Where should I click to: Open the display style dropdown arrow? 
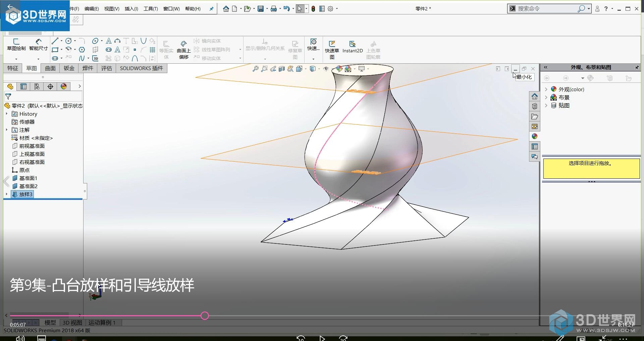click(x=319, y=69)
